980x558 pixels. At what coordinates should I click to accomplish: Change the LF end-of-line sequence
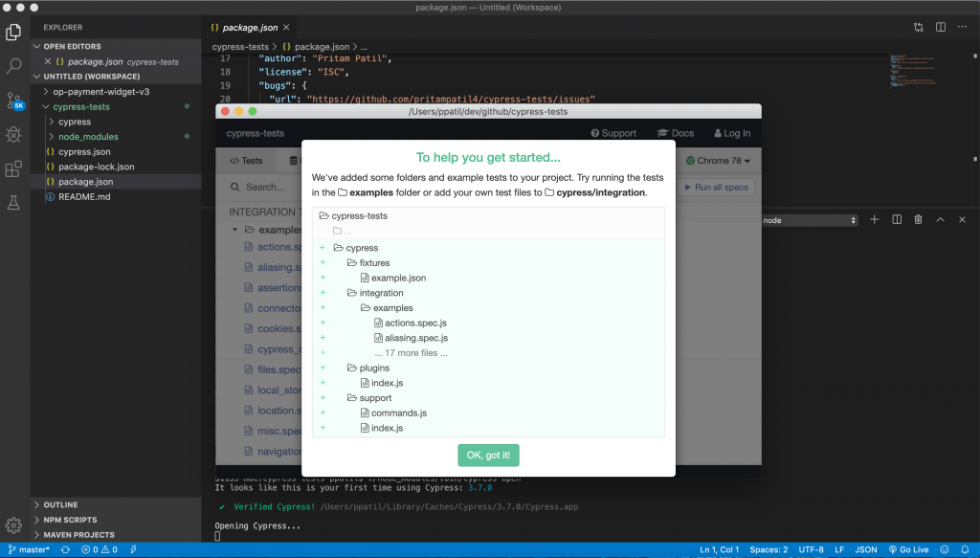(x=839, y=550)
